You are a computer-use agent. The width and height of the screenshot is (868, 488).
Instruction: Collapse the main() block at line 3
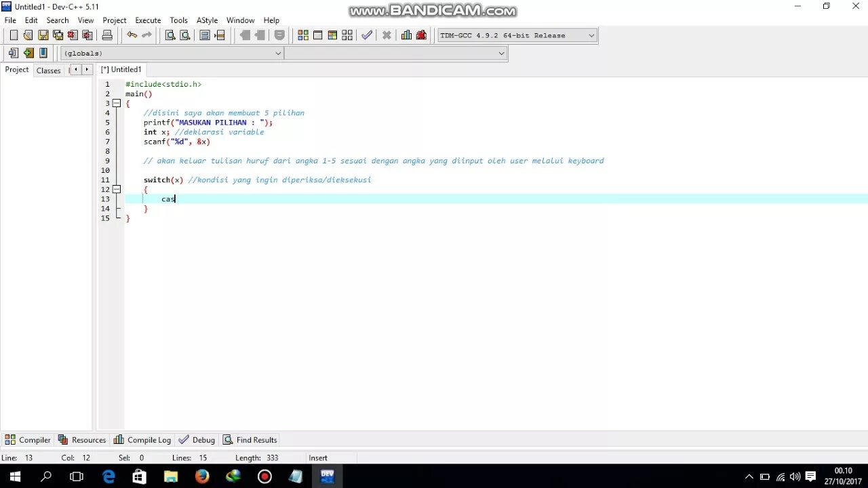click(117, 104)
